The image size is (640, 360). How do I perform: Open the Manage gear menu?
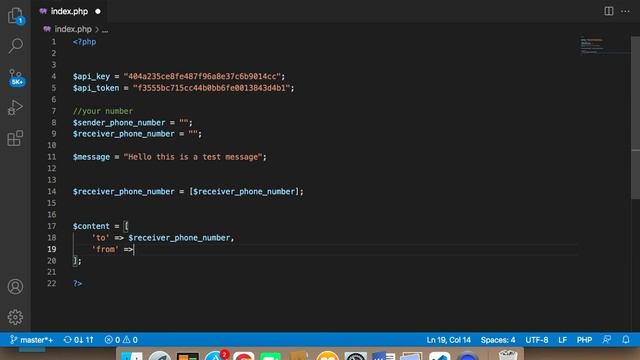point(16,317)
